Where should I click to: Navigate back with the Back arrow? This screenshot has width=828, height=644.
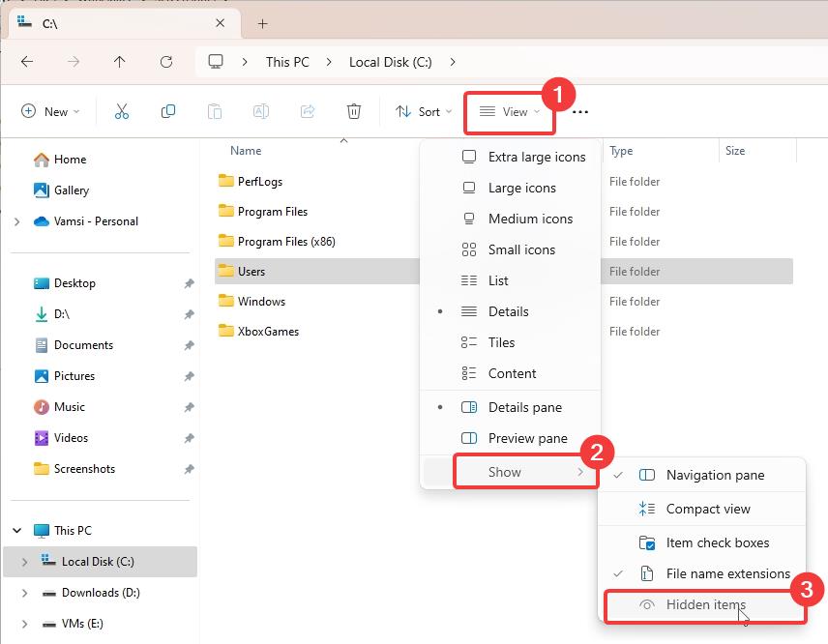coord(27,62)
